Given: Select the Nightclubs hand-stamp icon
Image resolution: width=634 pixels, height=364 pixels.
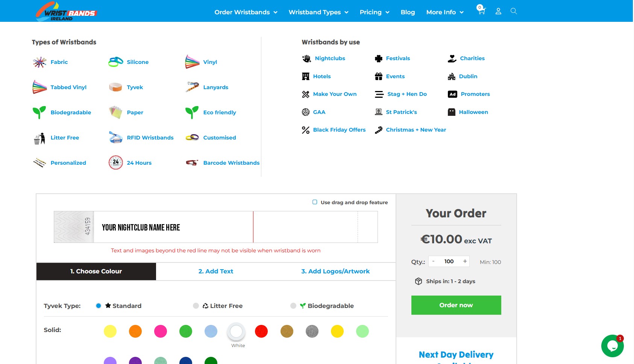Looking at the screenshot, I should click(x=306, y=58).
